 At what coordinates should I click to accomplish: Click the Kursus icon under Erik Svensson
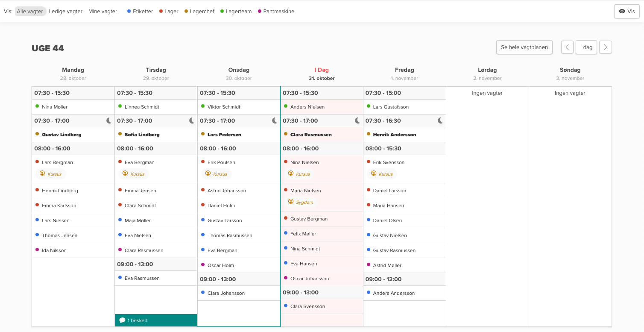coord(374,173)
